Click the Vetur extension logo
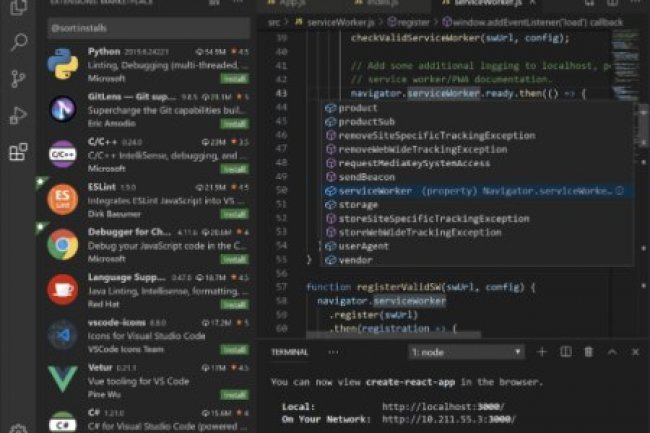Image resolution: width=650 pixels, height=433 pixels. pyautogui.click(x=63, y=379)
